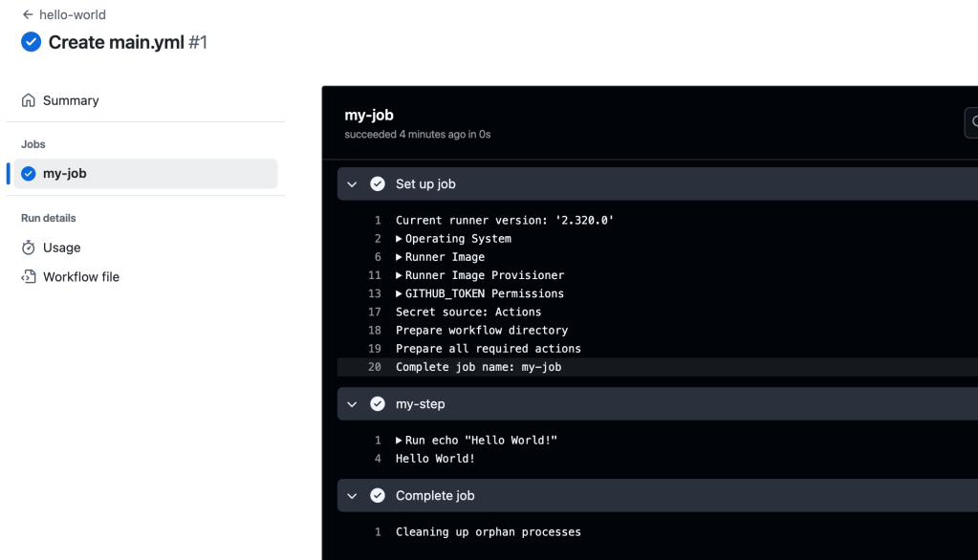Expand the Runner Image Provisioner group
The width and height of the screenshot is (978, 560).
pos(399,275)
